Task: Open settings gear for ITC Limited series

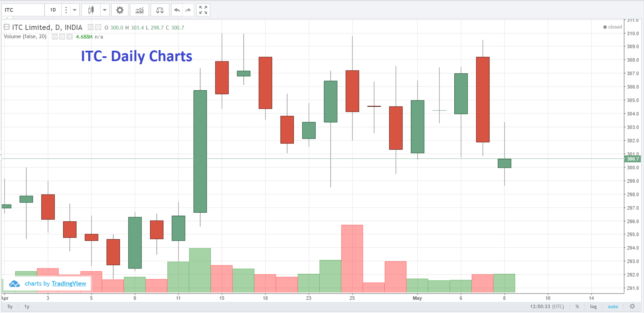Action: (98, 27)
